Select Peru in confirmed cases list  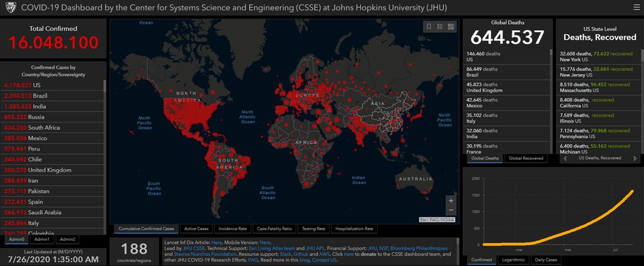click(52, 149)
